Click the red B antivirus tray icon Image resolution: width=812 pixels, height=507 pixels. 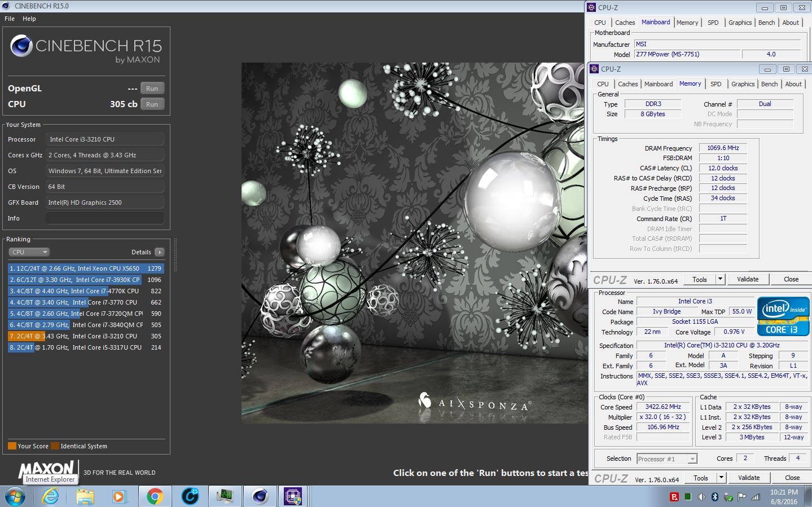click(x=674, y=497)
